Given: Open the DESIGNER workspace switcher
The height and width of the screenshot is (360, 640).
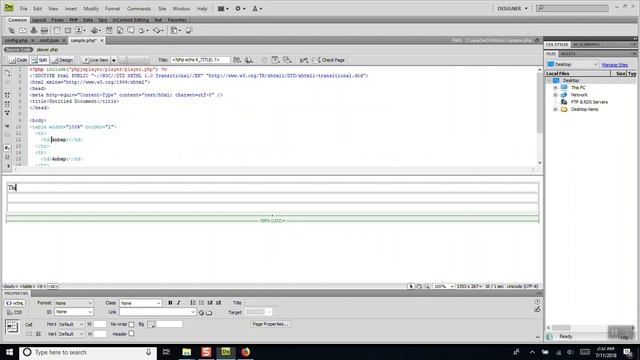Looking at the screenshot, I should tap(512, 9).
